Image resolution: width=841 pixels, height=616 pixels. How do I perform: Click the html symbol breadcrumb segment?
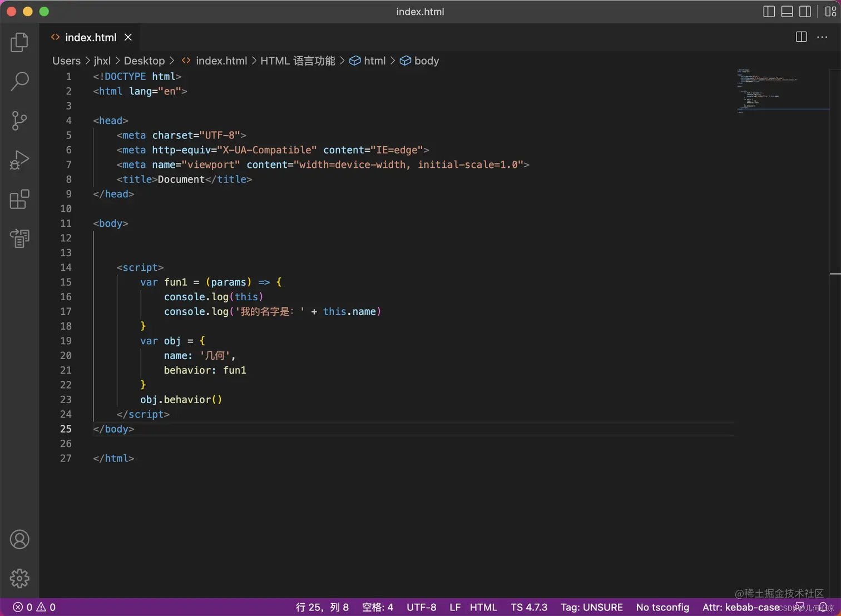(x=368, y=61)
